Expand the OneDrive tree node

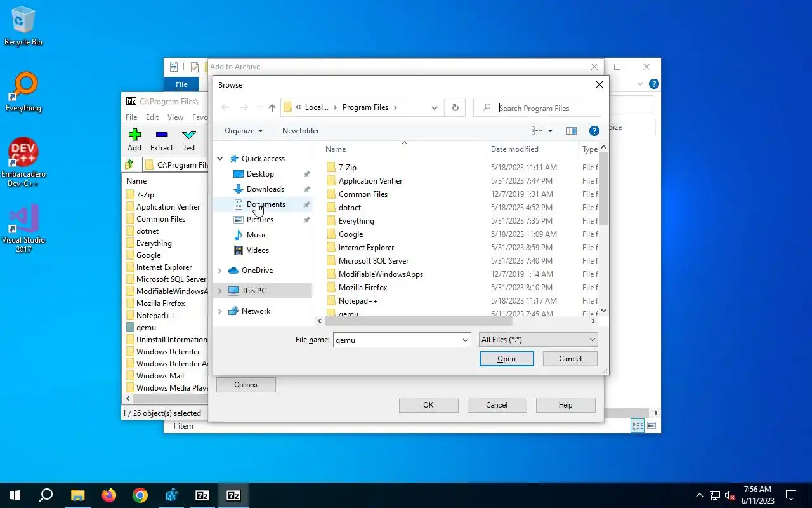pyautogui.click(x=220, y=271)
